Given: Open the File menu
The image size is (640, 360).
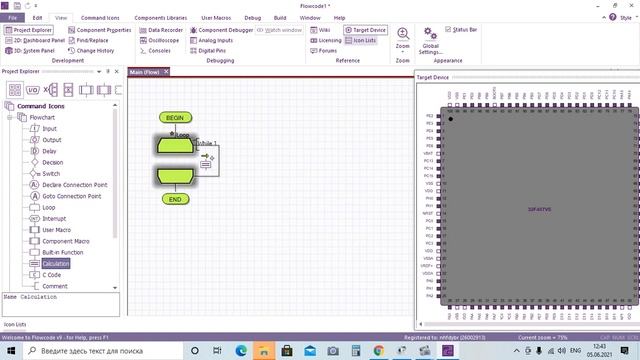Looking at the screenshot, I should 13,18.
